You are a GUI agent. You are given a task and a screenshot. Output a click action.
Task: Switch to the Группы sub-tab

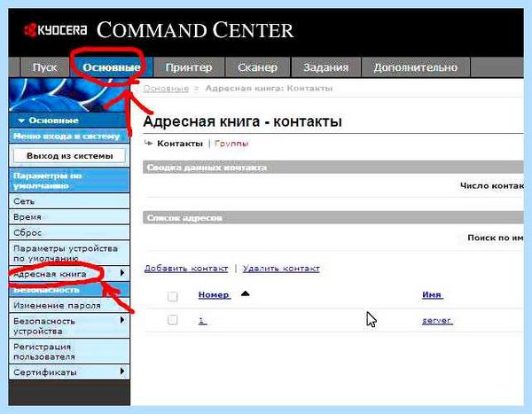pyautogui.click(x=231, y=144)
